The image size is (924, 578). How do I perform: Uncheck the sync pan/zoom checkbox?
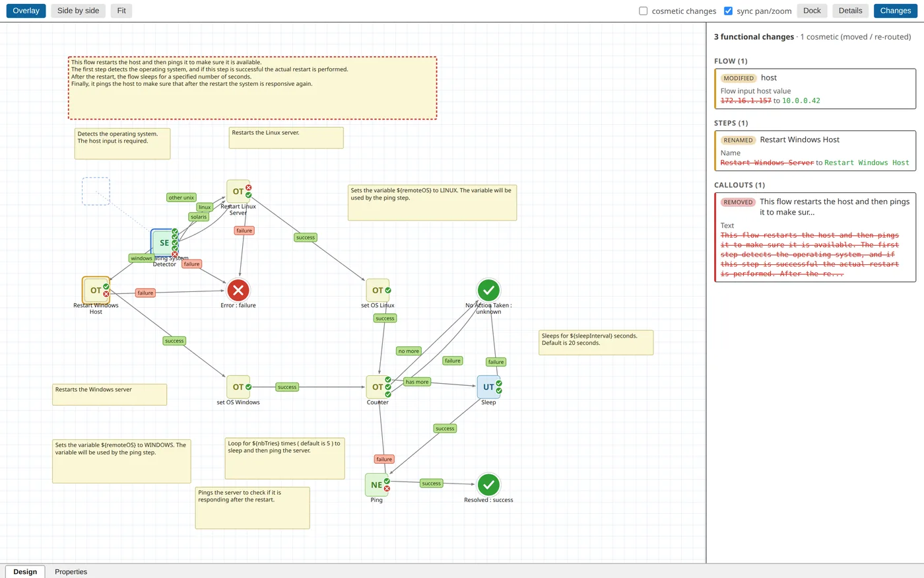[729, 11]
